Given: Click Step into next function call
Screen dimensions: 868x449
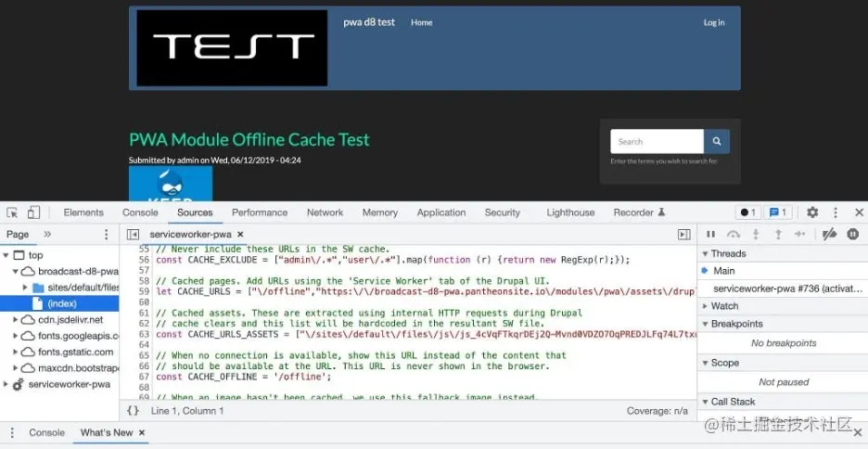Looking at the screenshot, I should [x=756, y=235].
